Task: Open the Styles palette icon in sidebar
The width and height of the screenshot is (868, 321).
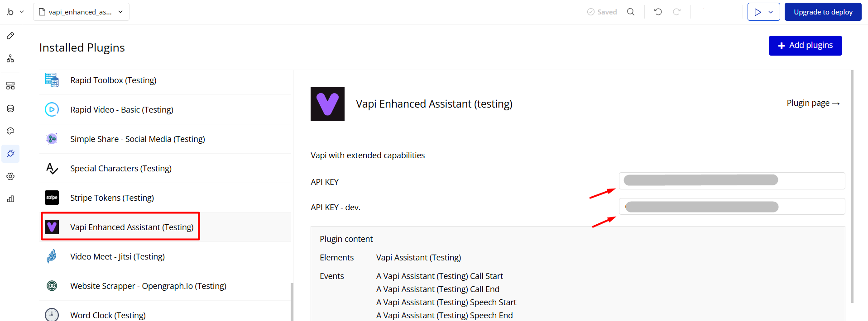Action: [10, 131]
